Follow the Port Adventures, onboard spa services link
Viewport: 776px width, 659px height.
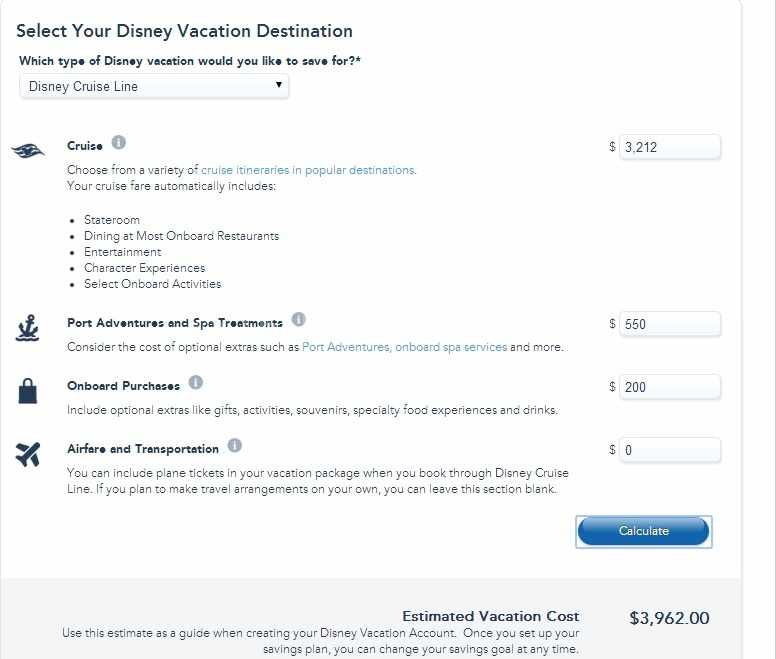(x=404, y=347)
